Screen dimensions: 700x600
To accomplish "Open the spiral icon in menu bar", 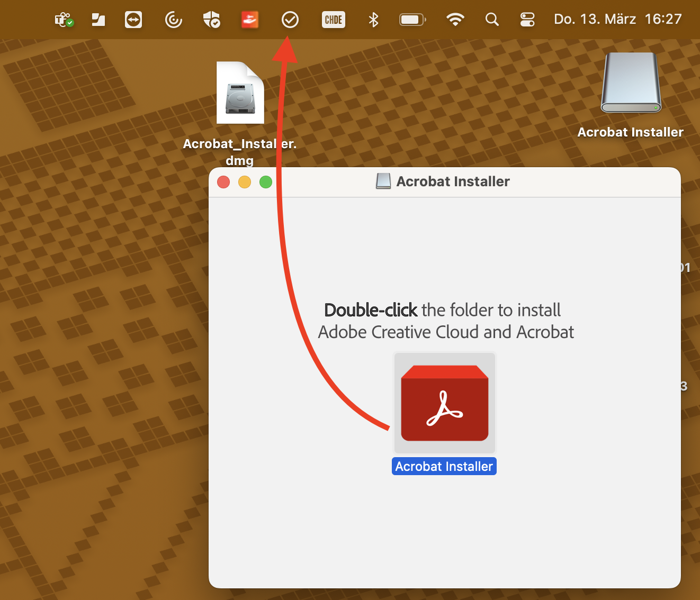I will point(173,20).
